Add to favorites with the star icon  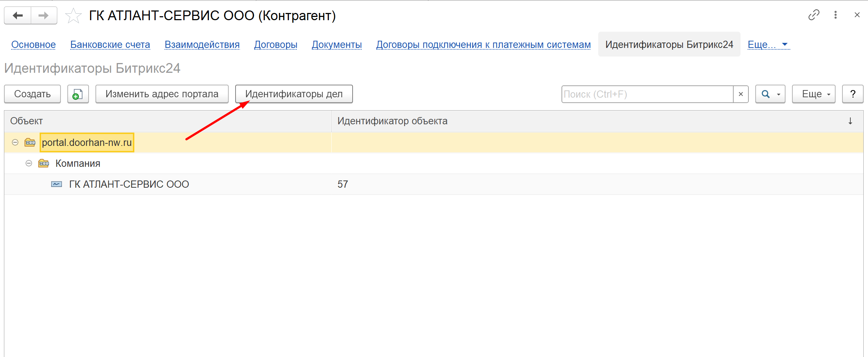pos(73,16)
